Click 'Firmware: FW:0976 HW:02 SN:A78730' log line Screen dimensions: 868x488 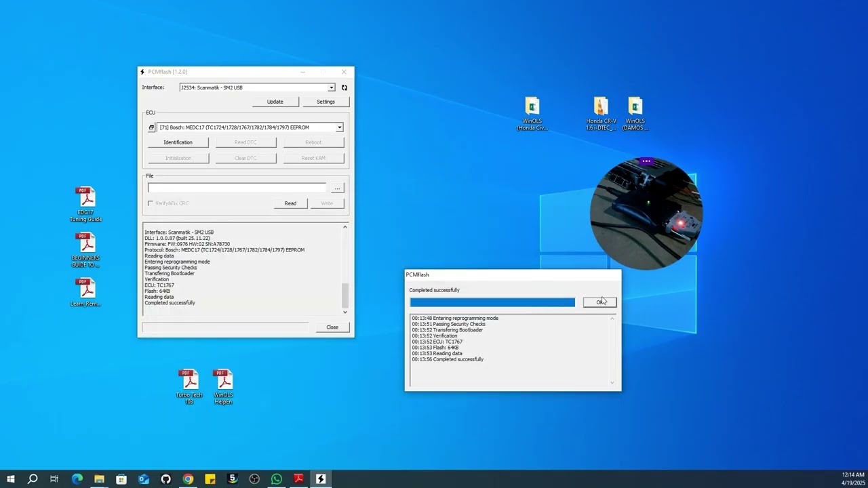pos(187,244)
